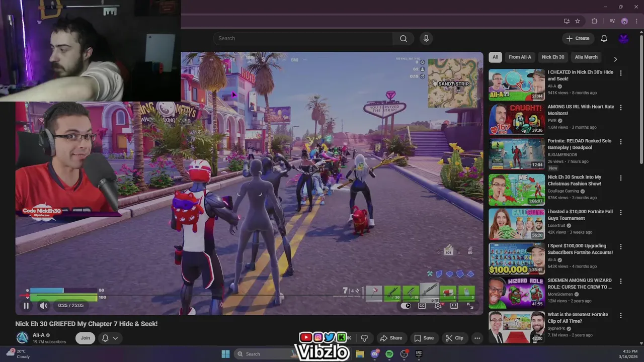
Task: Save the video to a playlist
Action: tap(424, 338)
